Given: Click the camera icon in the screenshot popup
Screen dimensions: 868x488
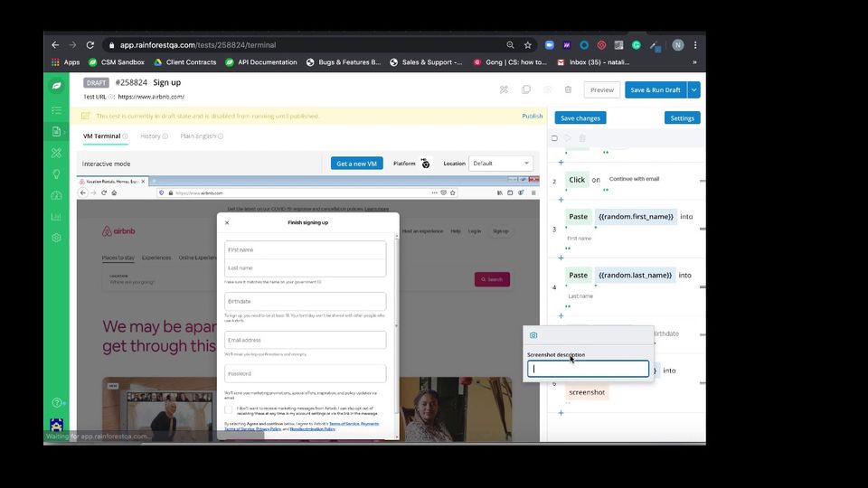Looking at the screenshot, I should click(533, 335).
